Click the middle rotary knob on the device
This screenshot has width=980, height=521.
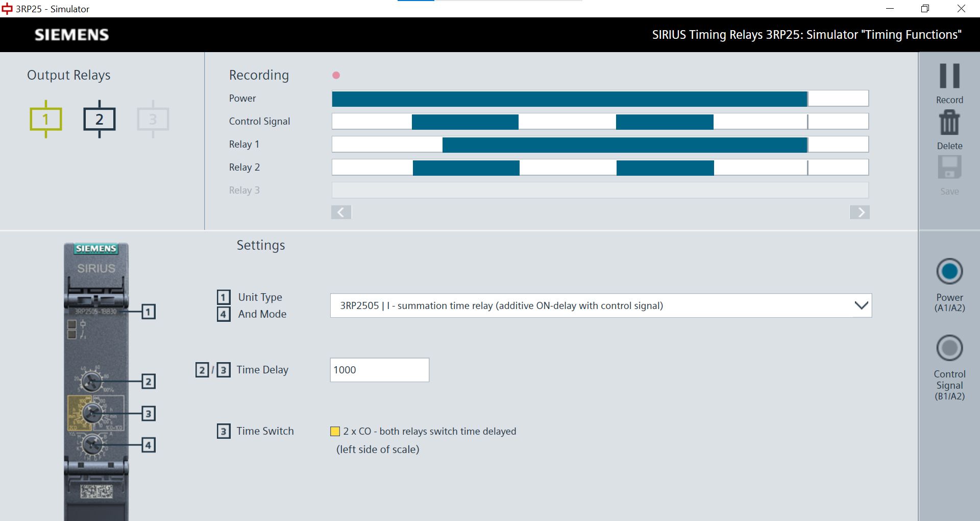click(93, 413)
